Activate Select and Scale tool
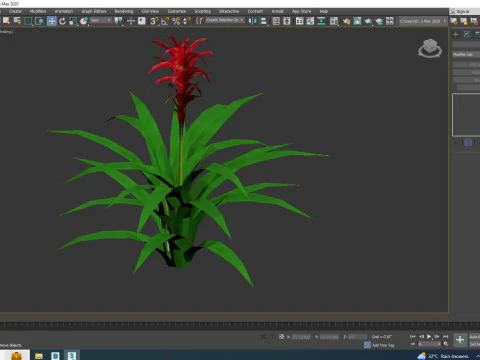Image resolution: width=480 pixels, height=360 pixels. 73,21
